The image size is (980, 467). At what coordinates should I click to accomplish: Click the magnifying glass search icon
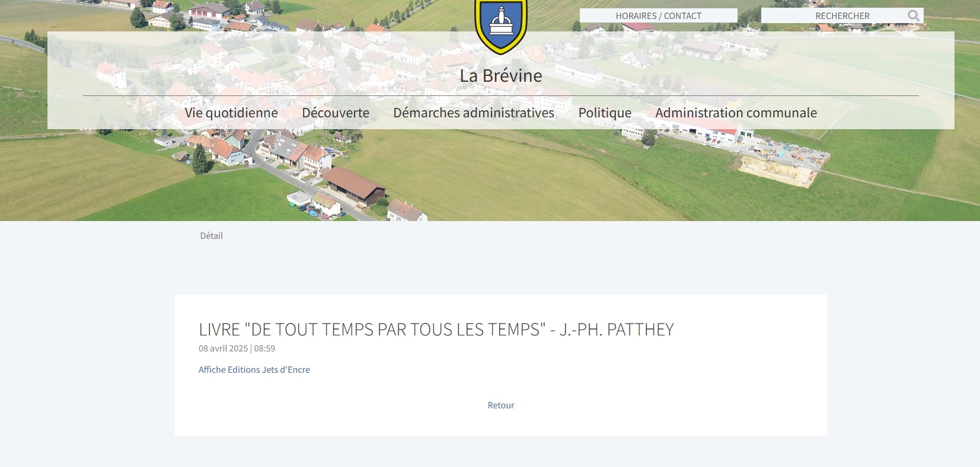click(x=914, y=16)
